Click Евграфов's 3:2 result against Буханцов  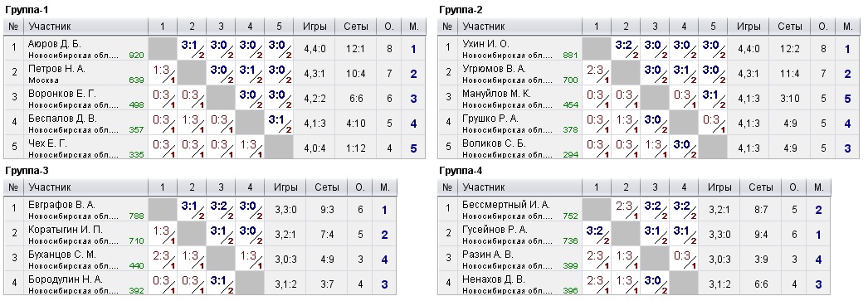point(221,210)
